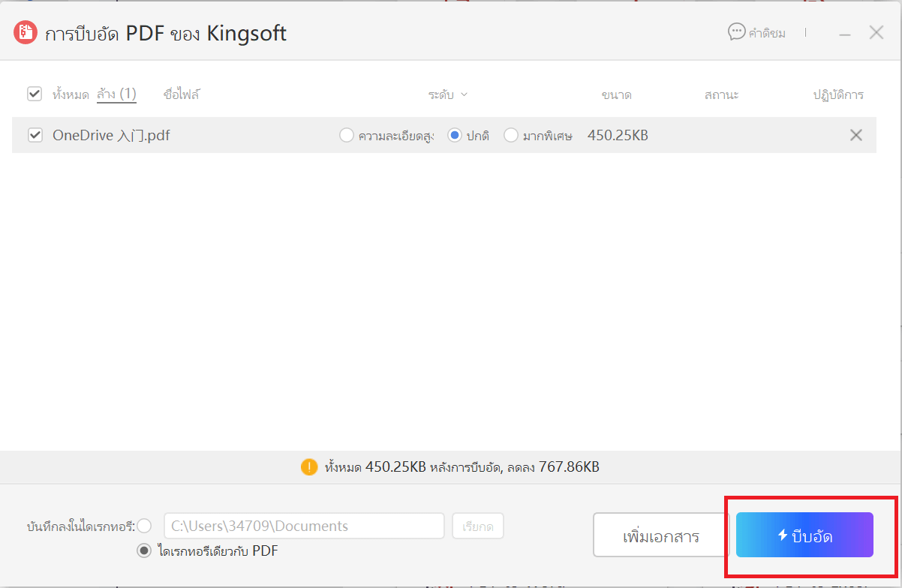Image resolution: width=902 pixels, height=588 pixels.
Task: Open the ระดับ level dropdown header
Action: click(x=448, y=94)
